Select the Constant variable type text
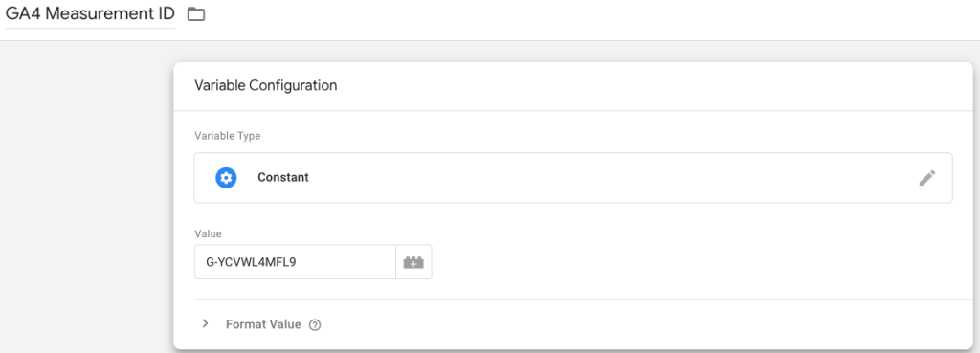Screen dimensions: 980x353 point(283,177)
